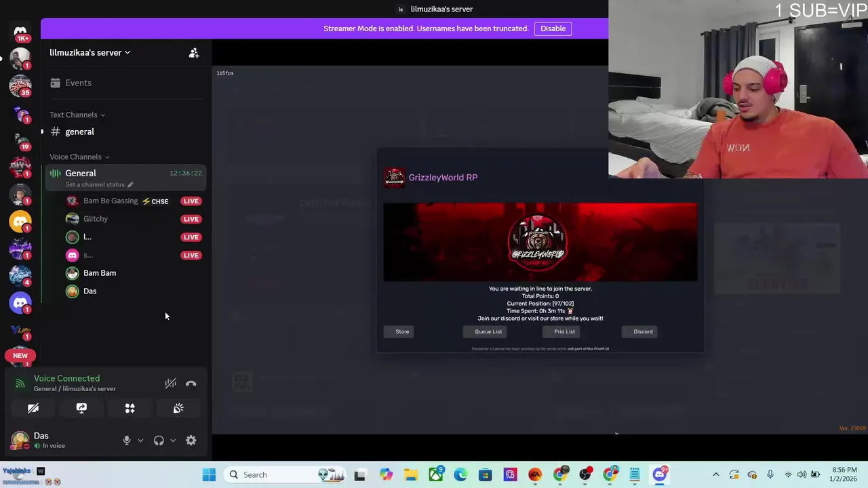
Task: Open File Explorer from taskbar
Action: (410, 474)
